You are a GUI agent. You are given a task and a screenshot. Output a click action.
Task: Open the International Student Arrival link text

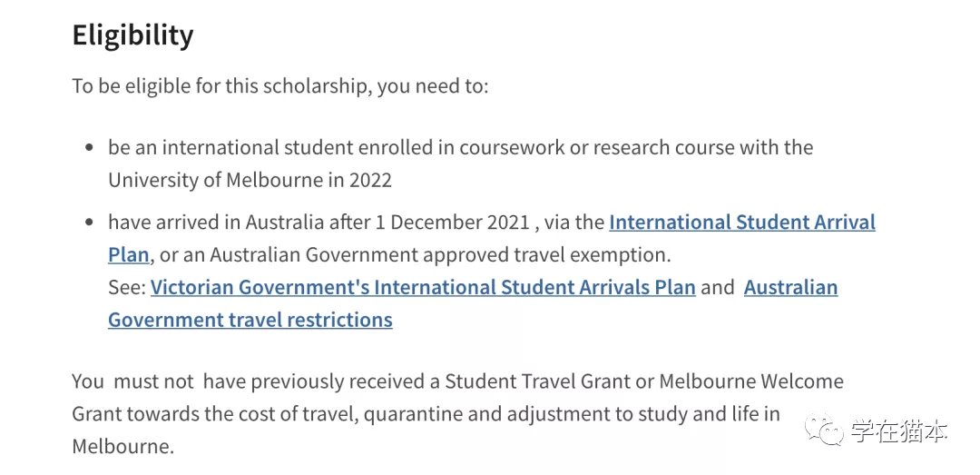[742, 223]
